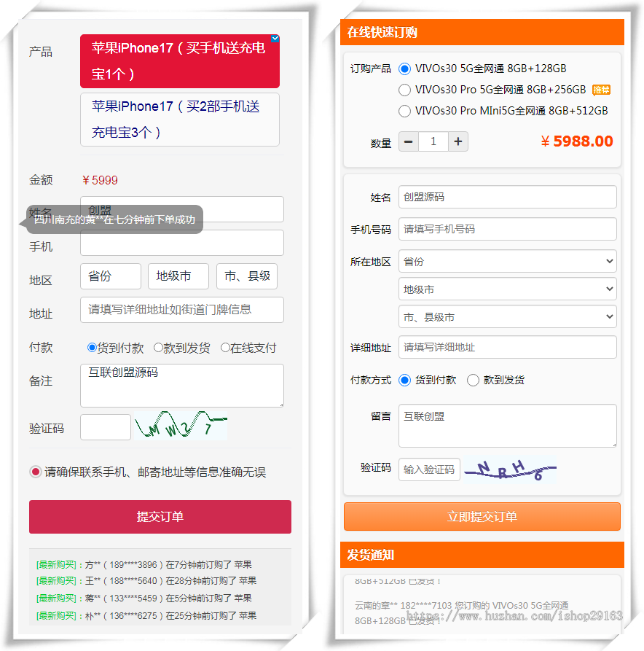
Task: Increase quantity with the plus button
Action: [x=458, y=141]
